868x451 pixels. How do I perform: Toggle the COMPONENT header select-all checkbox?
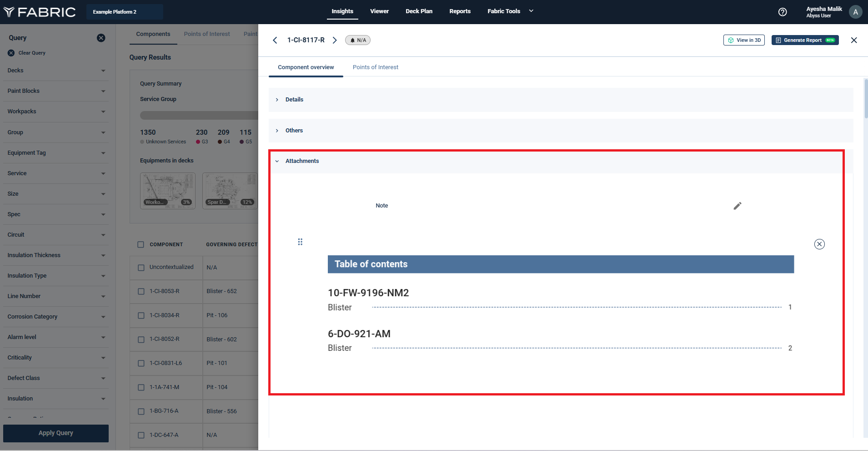141,244
